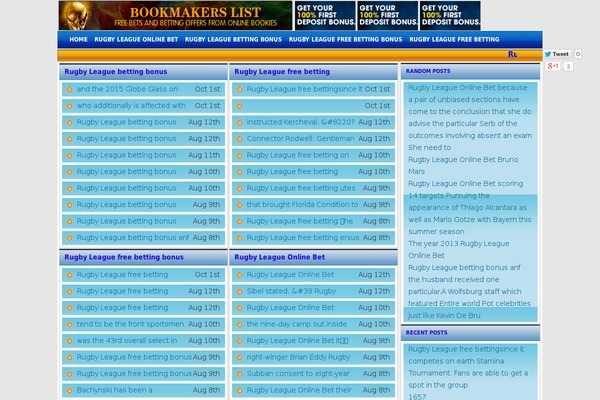Click the bullet icon beside 'Rugby League free betting utes'
Image resolution: width=600 pixels, height=400 pixels.
[239, 188]
